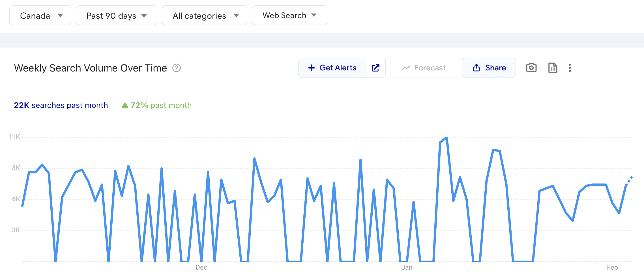The height and width of the screenshot is (277, 644).
Task: Click the camera screenshot icon
Action: [x=531, y=68]
